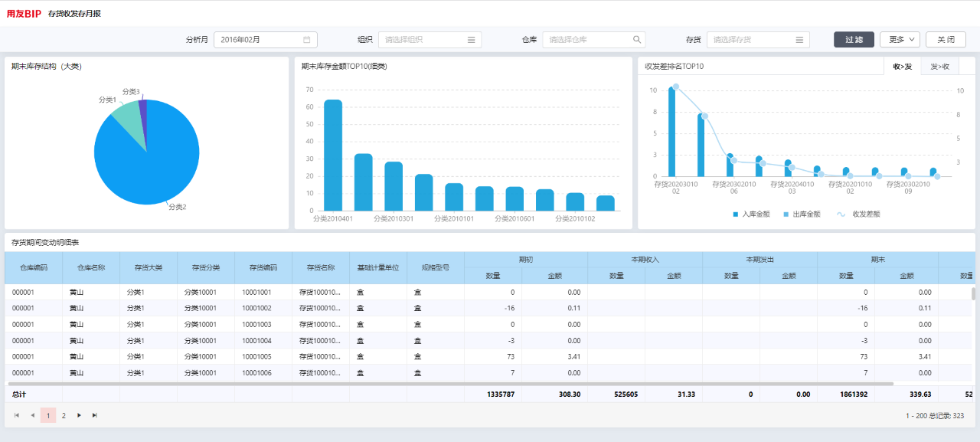Click the 存货期间变动明细表 table title
980x442 pixels.
point(45,242)
